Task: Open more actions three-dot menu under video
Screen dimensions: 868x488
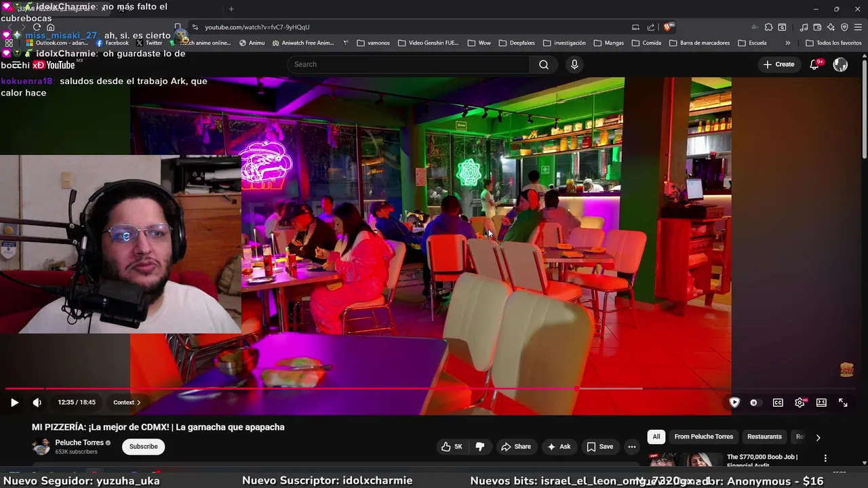Action: coord(632,447)
